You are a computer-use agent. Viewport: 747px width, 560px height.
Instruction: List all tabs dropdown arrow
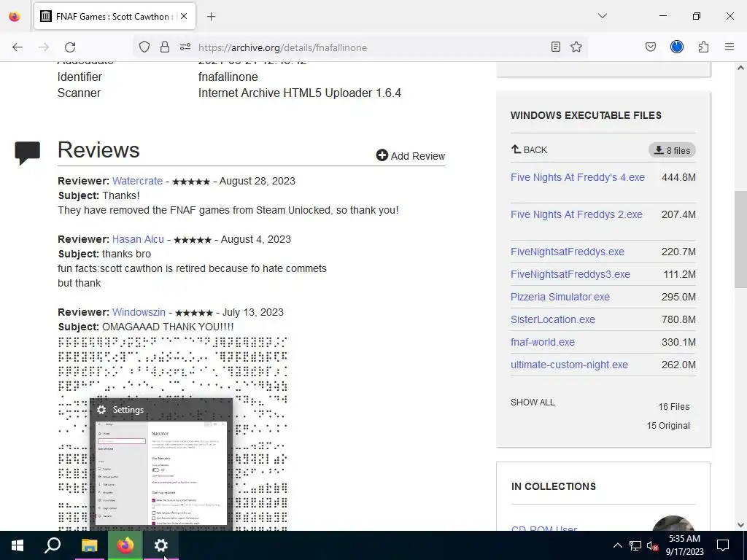pyautogui.click(x=603, y=16)
